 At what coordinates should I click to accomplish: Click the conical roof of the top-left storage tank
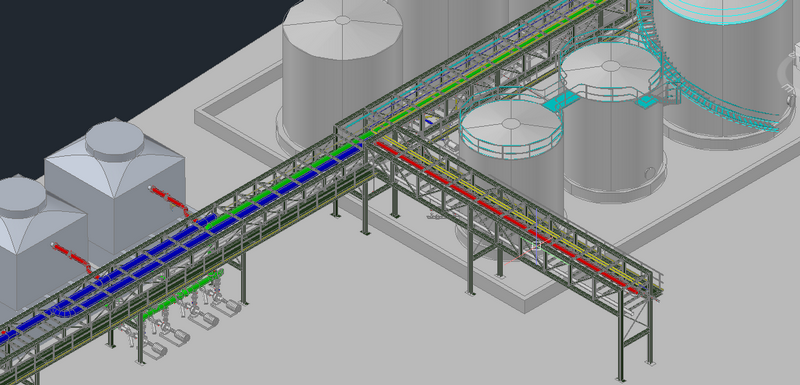pos(342,28)
